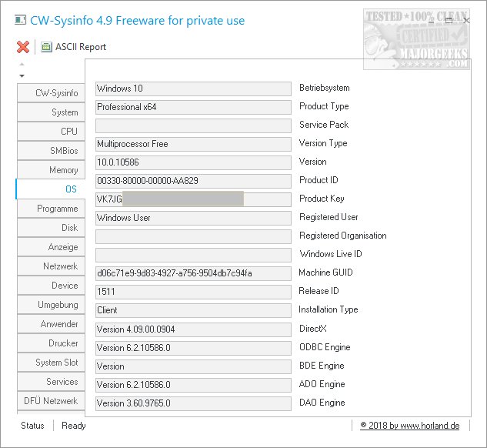Select the OS tab

click(x=50, y=189)
